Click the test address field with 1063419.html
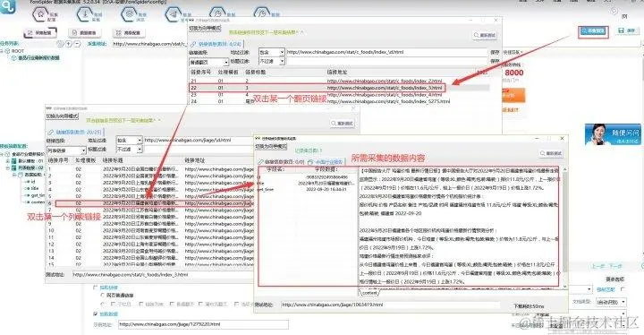Image resolution: width=644 pixels, height=335 pixels. click(x=390, y=305)
